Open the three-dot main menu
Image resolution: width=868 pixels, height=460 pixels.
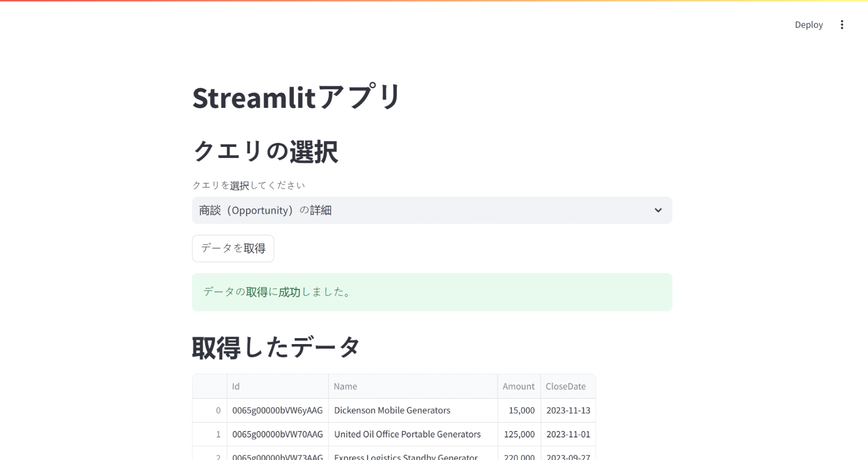coord(842,25)
